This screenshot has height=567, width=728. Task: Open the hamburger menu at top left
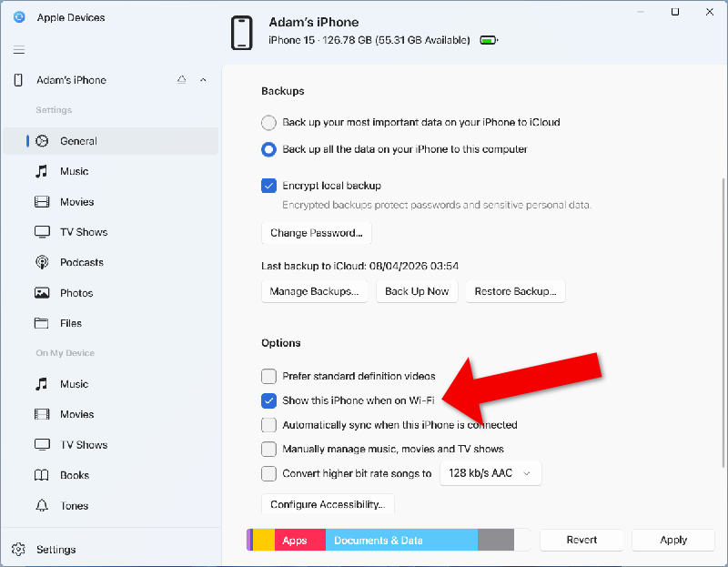pos(18,49)
